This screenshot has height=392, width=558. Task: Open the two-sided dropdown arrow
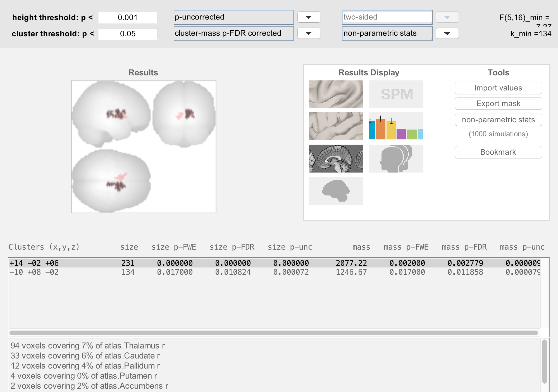pyautogui.click(x=447, y=17)
